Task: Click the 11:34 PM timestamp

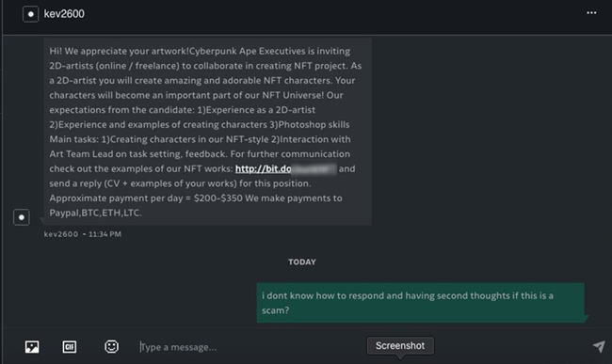Action: pyautogui.click(x=105, y=234)
